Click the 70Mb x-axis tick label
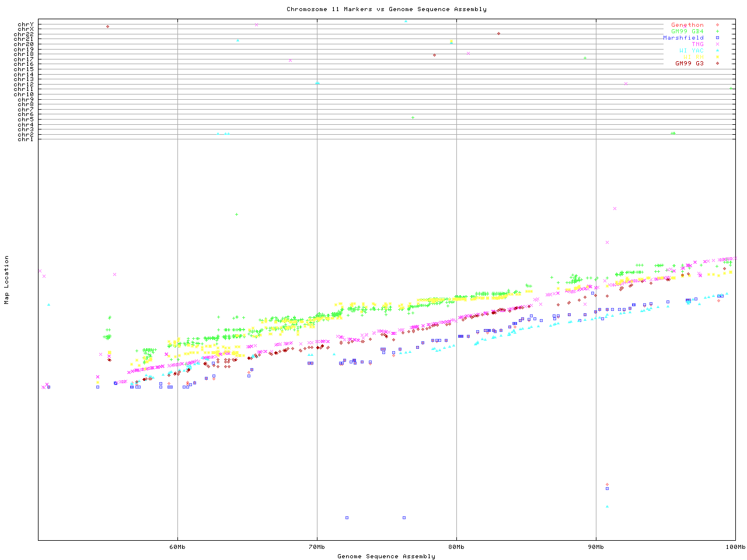 [317, 547]
